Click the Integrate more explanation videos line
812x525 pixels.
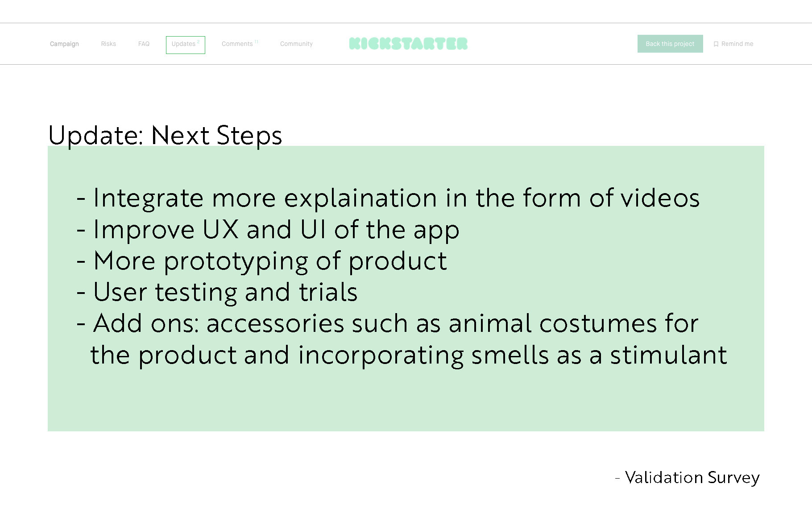(x=388, y=198)
